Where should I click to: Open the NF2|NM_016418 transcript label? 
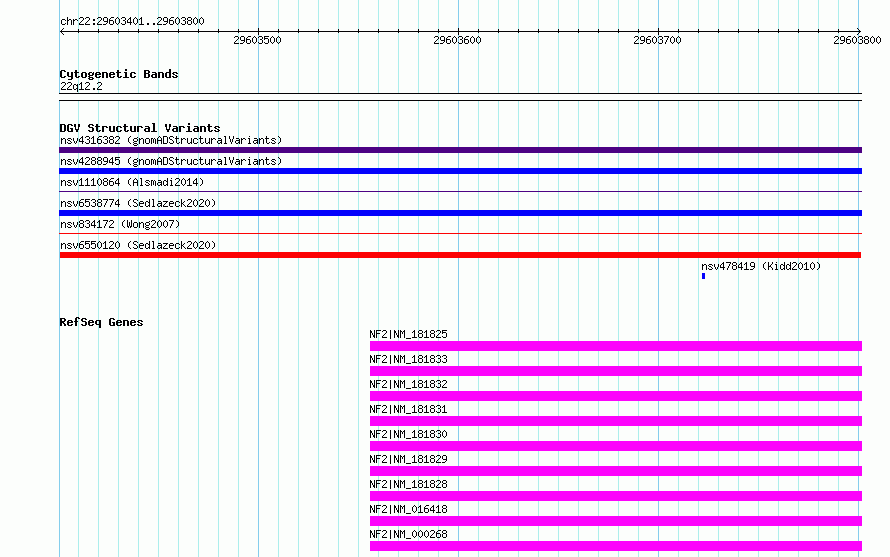[x=408, y=509]
